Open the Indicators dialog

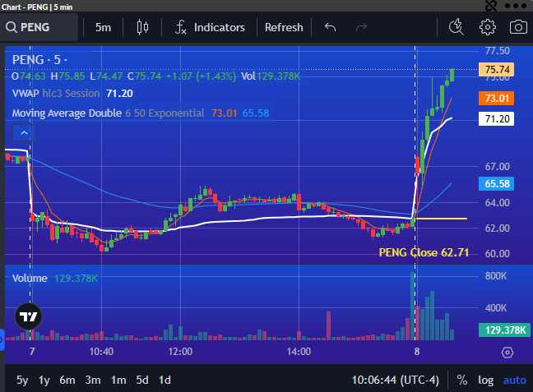tap(210, 27)
